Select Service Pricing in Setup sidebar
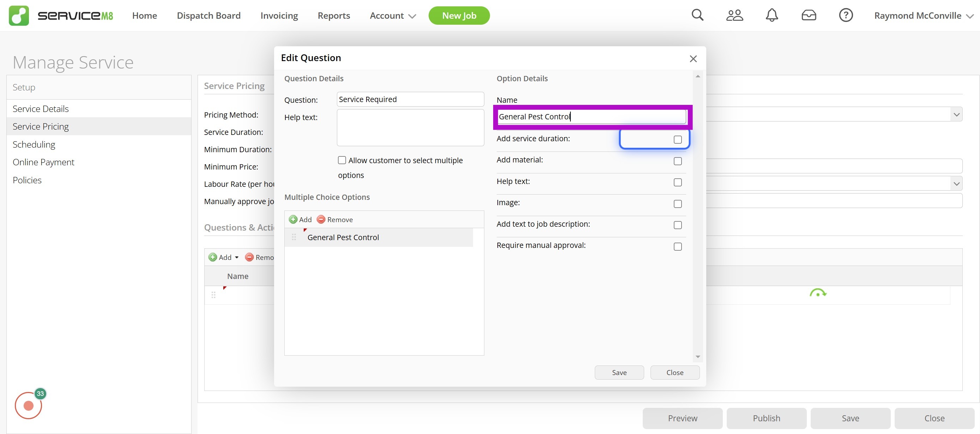This screenshot has width=980, height=434. [x=99, y=126]
